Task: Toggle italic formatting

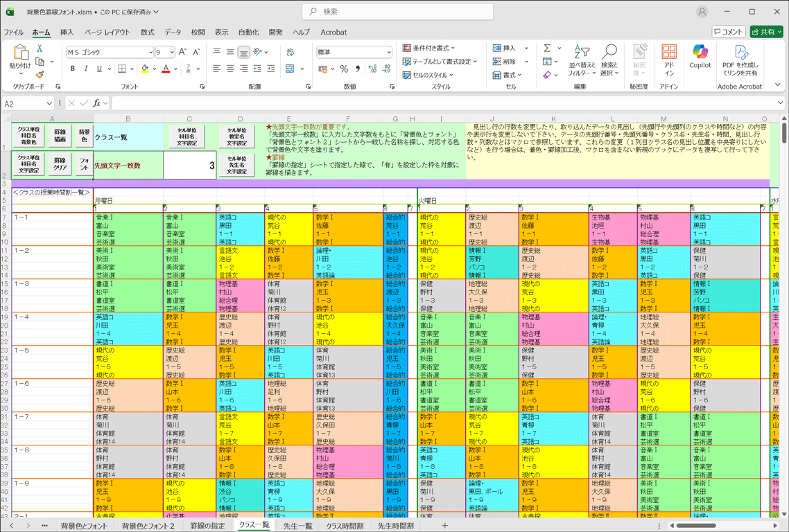Action: click(x=86, y=69)
